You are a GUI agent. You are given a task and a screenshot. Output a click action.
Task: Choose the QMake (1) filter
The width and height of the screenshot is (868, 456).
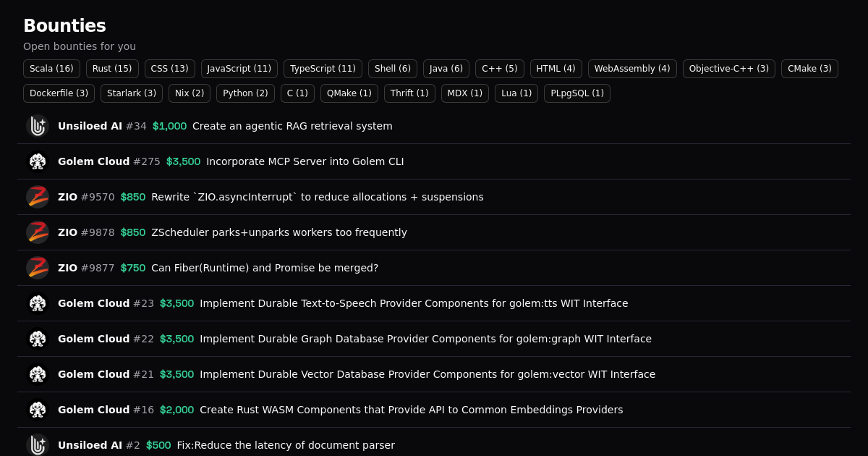(349, 93)
